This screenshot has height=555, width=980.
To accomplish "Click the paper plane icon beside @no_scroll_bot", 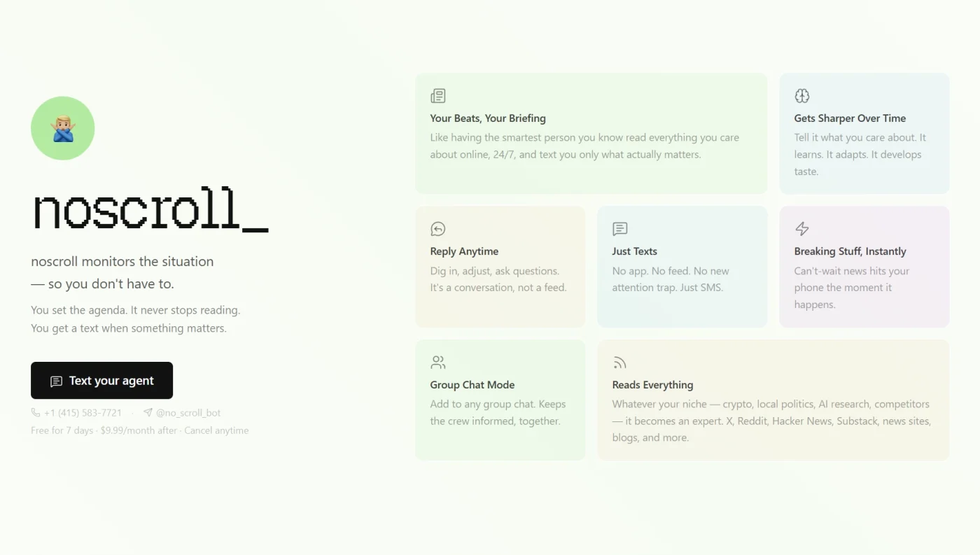I will (148, 413).
